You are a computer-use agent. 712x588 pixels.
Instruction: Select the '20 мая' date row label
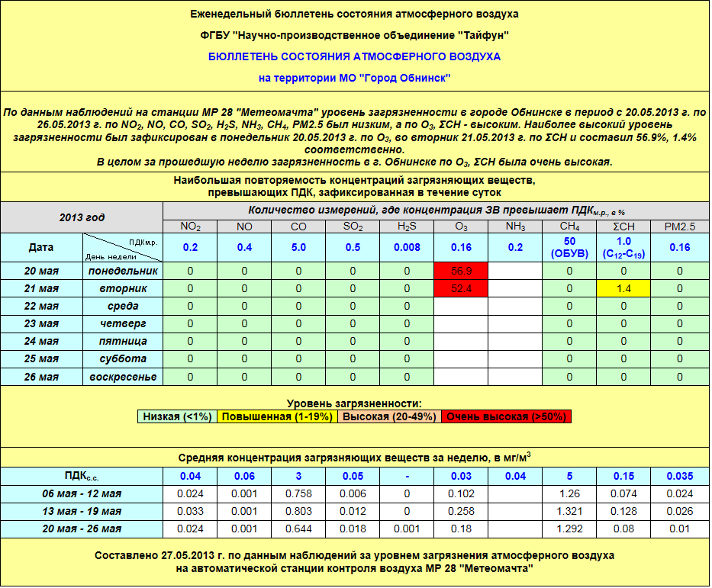(x=42, y=271)
